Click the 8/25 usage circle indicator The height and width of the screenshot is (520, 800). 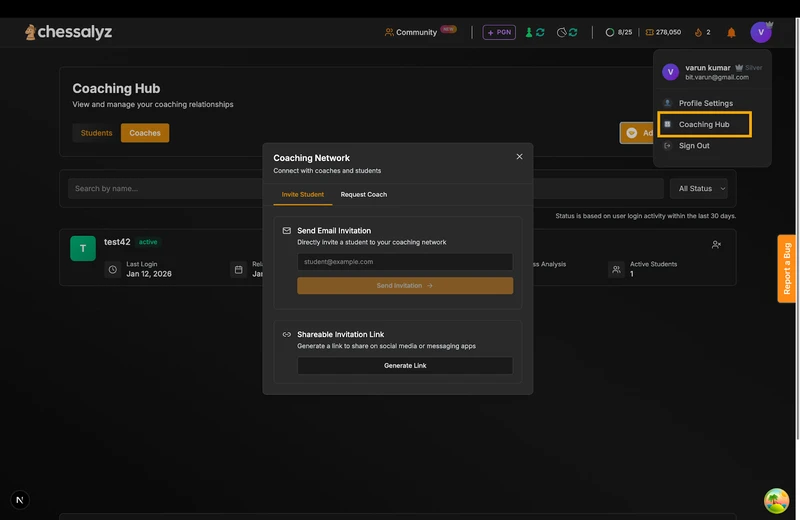pos(609,32)
